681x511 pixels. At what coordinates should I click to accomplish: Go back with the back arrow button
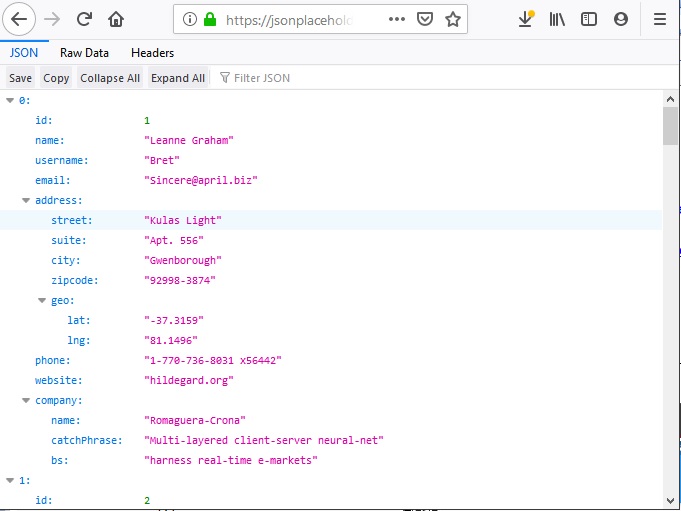coord(19,19)
